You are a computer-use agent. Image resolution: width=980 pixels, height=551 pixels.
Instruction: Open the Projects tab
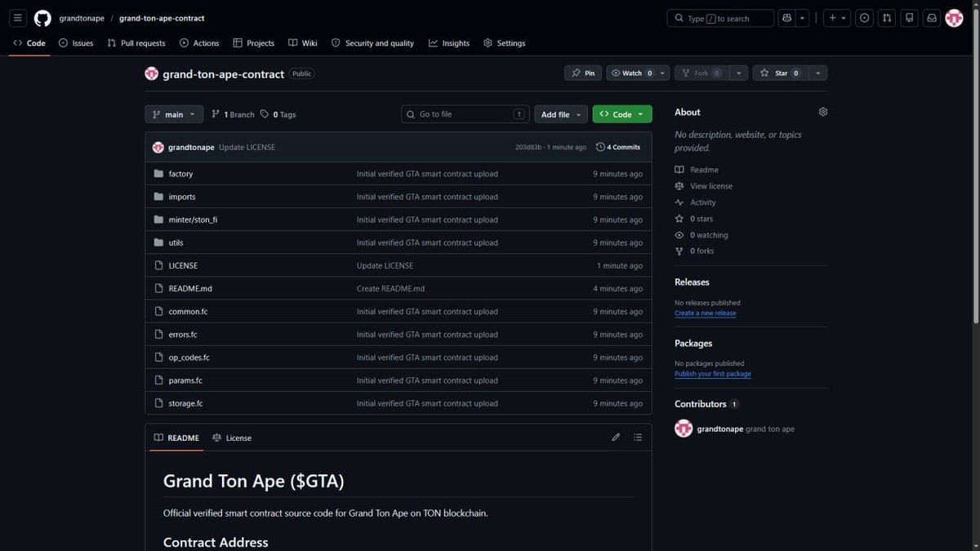(x=254, y=43)
